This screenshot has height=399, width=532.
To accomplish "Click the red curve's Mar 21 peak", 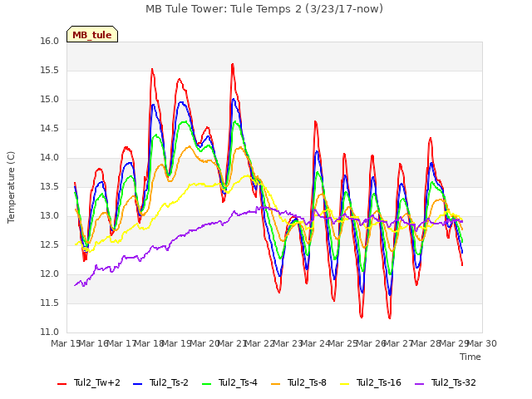I will point(233,64).
